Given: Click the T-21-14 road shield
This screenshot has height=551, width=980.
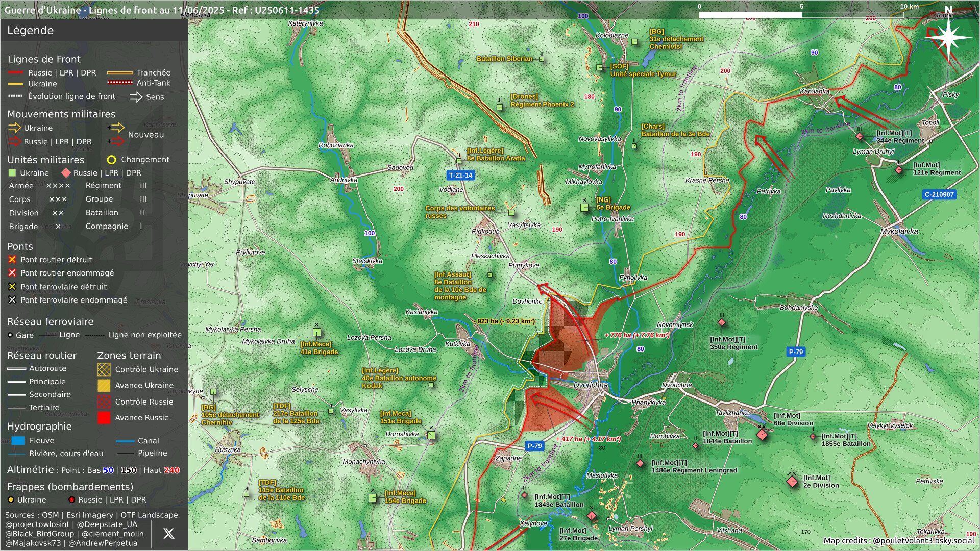Looking at the screenshot, I should click(x=460, y=175).
